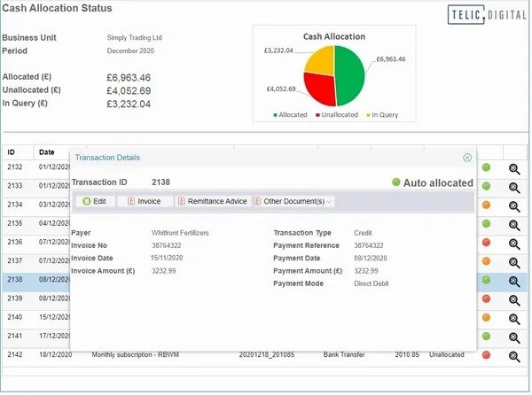The image size is (532, 395).
Task: View details of transaction 2134 via magnifier
Action: pos(513,205)
